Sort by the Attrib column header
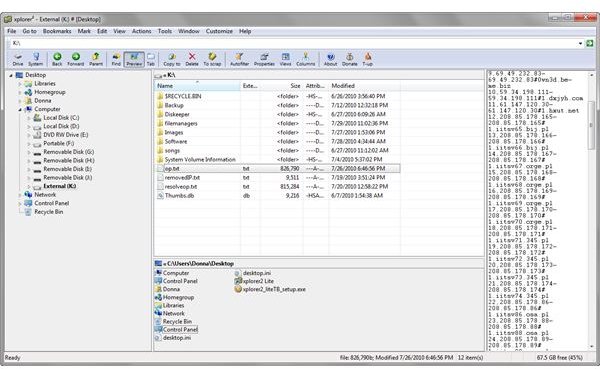Screen dimensions: 600x369 point(316,86)
